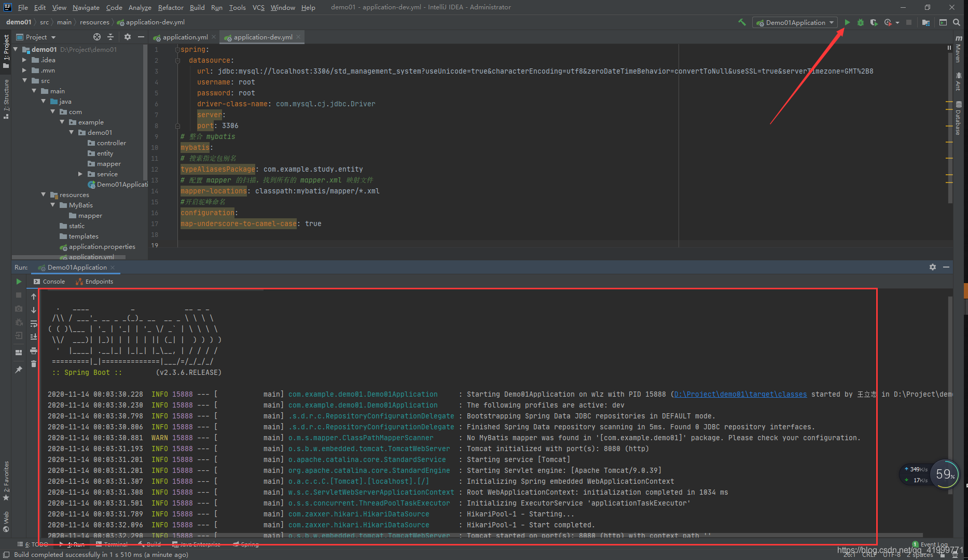Open the target\classes path link in console
The width and height of the screenshot is (968, 560).
(x=740, y=394)
